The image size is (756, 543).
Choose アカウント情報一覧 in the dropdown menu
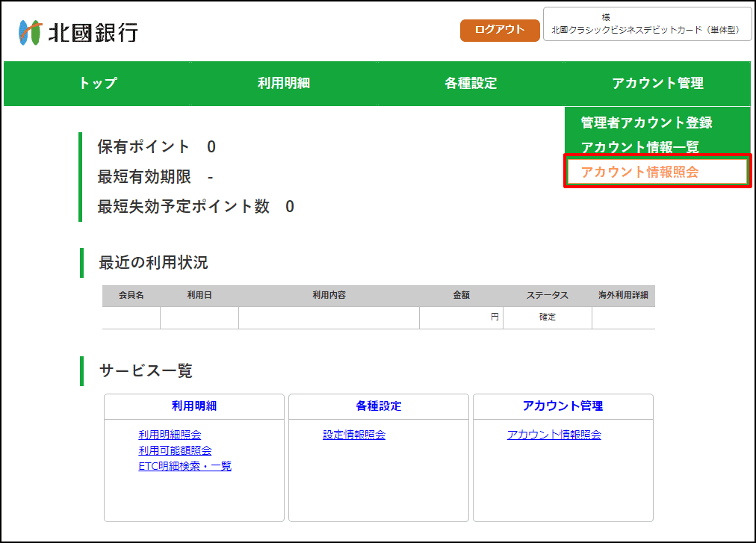point(640,147)
